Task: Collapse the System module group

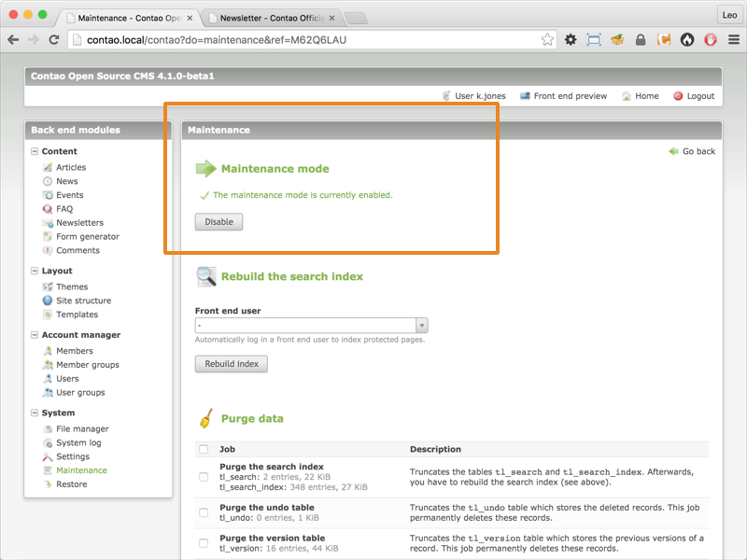Action: coord(35,413)
